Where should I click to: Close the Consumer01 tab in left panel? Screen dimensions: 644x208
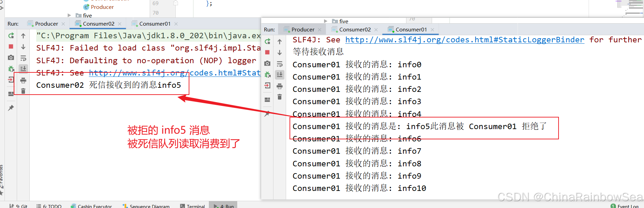click(x=176, y=24)
